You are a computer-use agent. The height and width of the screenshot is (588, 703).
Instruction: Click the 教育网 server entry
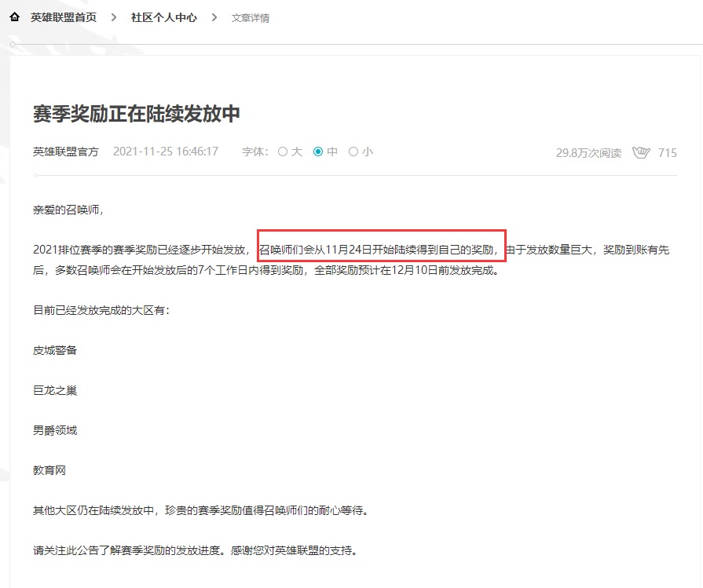click(49, 470)
